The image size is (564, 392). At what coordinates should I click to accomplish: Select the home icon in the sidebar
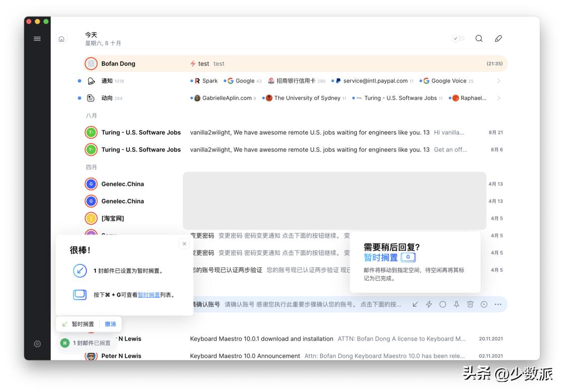[x=61, y=38]
